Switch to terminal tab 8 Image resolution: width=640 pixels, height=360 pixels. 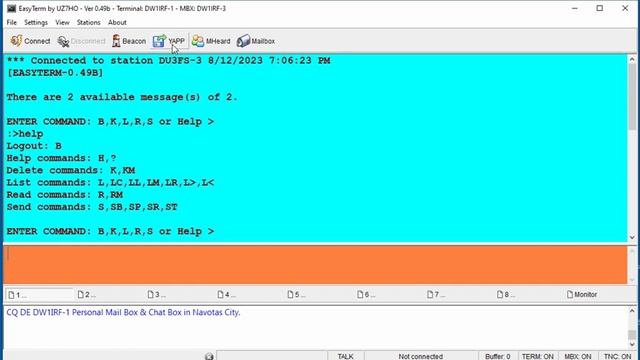click(x=505, y=295)
